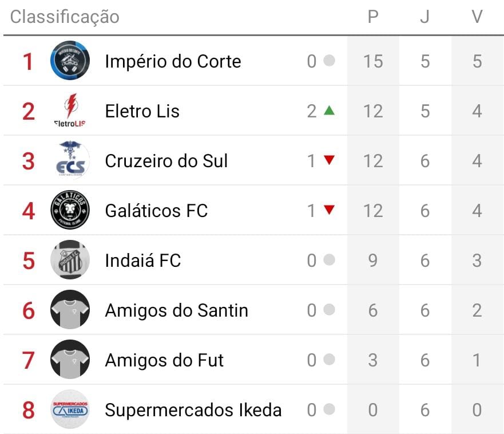Click the red down arrow for Galáticos FC
This screenshot has width=504, height=434.
tap(329, 210)
